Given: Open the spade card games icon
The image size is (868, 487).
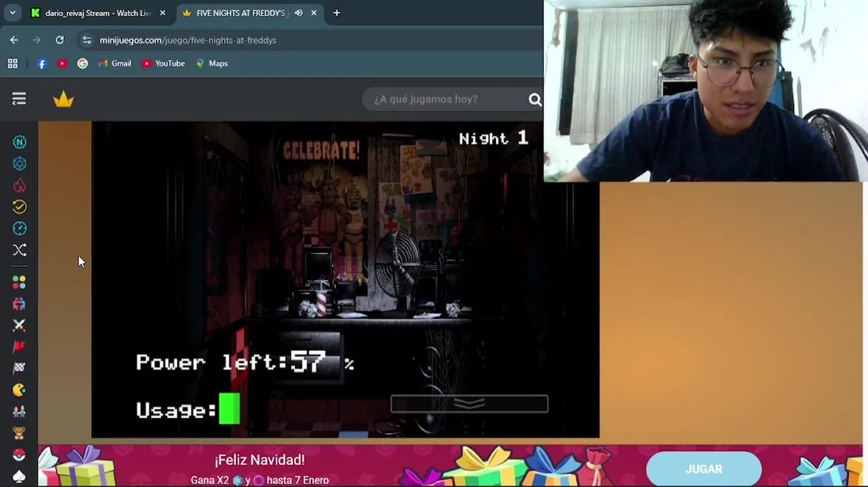Looking at the screenshot, I should tap(20, 476).
